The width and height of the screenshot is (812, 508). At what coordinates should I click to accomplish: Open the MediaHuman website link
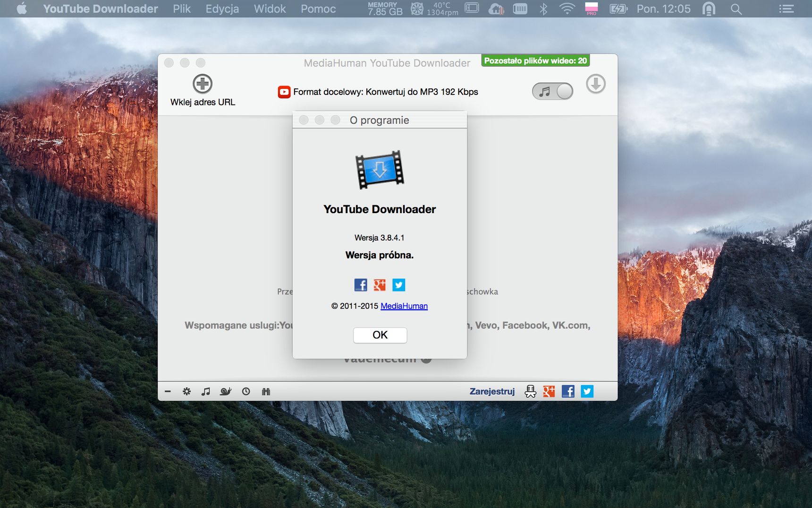click(x=404, y=306)
